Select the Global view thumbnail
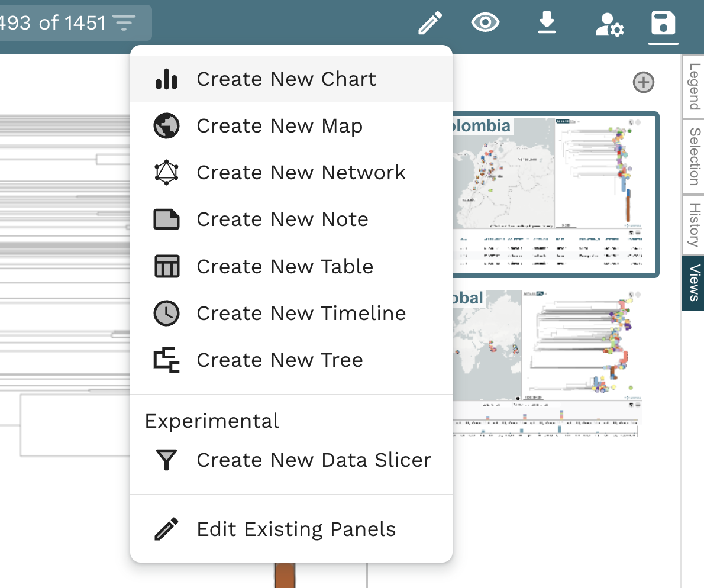The width and height of the screenshot is (704, 588). [546, 364]
